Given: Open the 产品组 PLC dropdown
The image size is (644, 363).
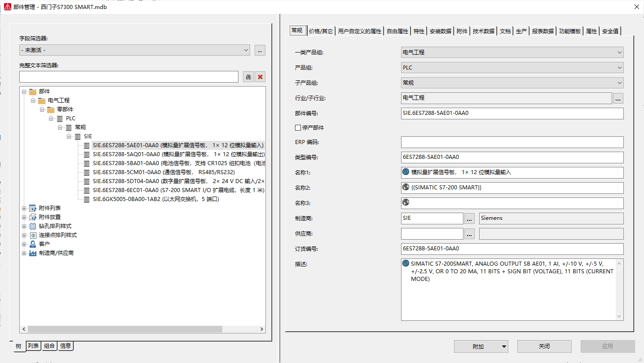Looking at the screenshot, I should [x=512, y=68].
